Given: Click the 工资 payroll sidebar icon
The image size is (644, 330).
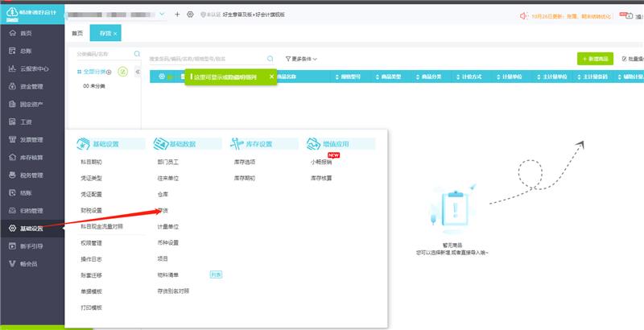Looking at the screenshot, I should tap(12, 122).
